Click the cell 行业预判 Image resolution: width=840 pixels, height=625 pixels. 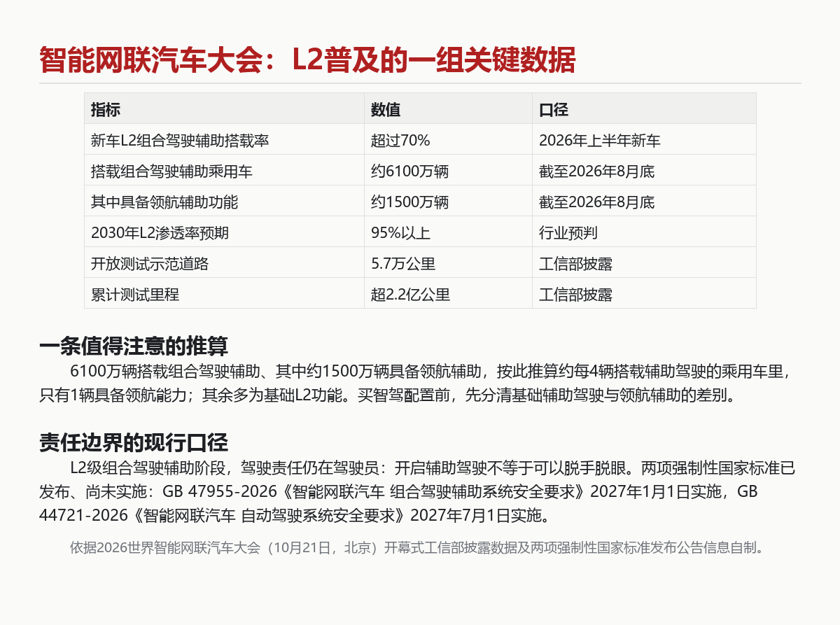[x=644, y=232]
